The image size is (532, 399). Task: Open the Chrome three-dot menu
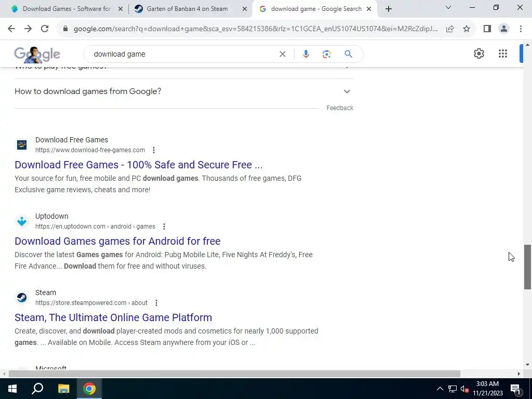tap(521, 29)
